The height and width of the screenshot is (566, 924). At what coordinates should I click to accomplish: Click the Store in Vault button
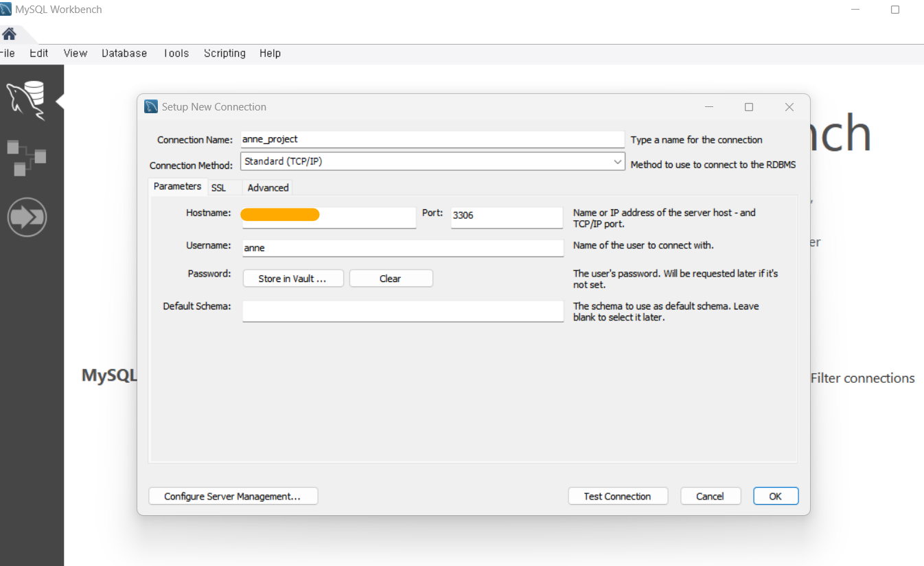click(x=293, y=279)
